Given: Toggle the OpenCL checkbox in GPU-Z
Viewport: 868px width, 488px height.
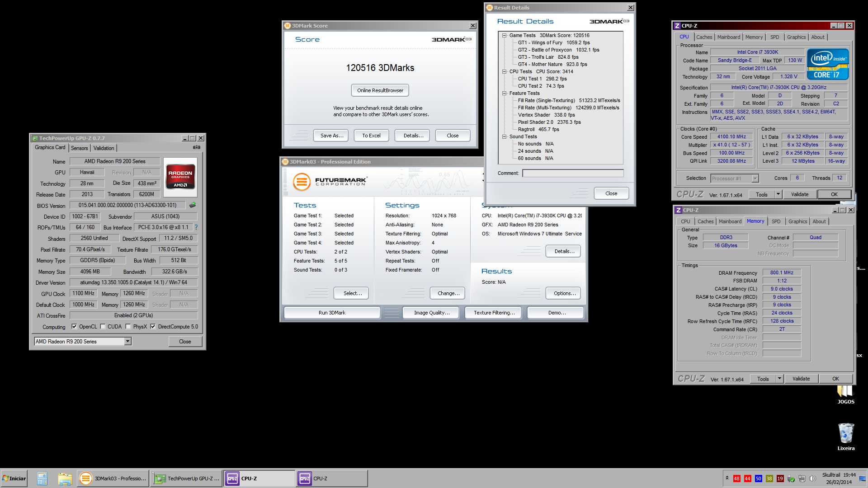Looking at the screenshot, I should (74, 326).
